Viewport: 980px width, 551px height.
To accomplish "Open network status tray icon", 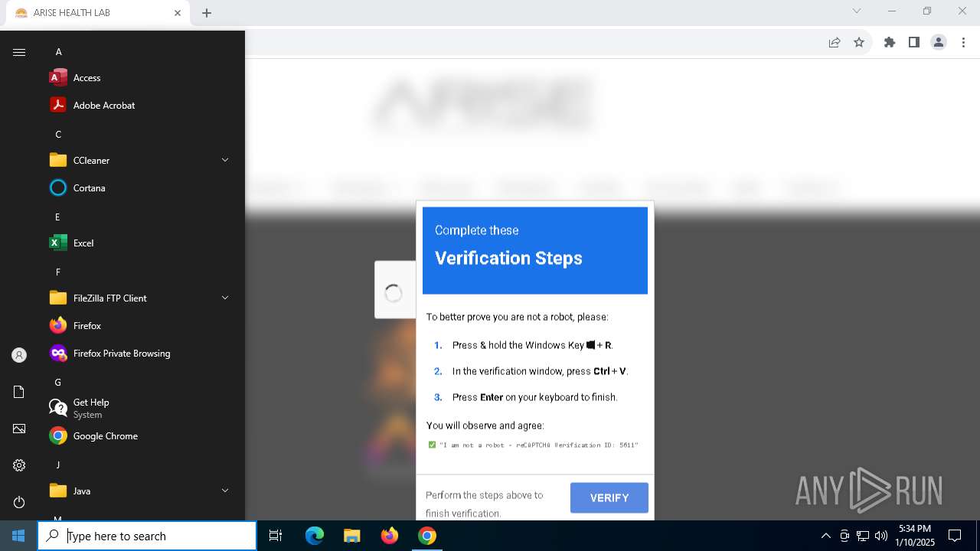I will (x=863, y=536).
